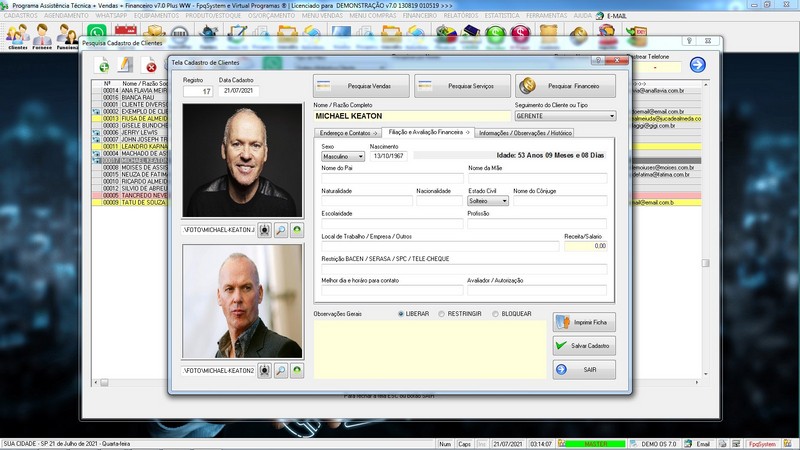Viewport: 800px width, 450px height.
Task: Click the Pesquisar Vendas button
Action: [361, 86]
